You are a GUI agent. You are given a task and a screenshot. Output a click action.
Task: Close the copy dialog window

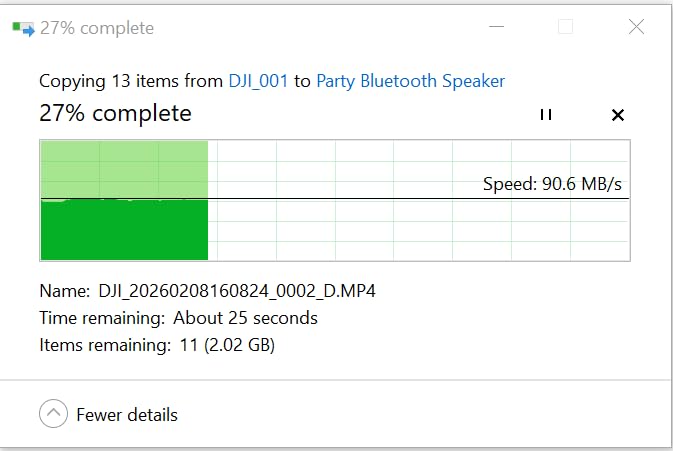(636, 28)
